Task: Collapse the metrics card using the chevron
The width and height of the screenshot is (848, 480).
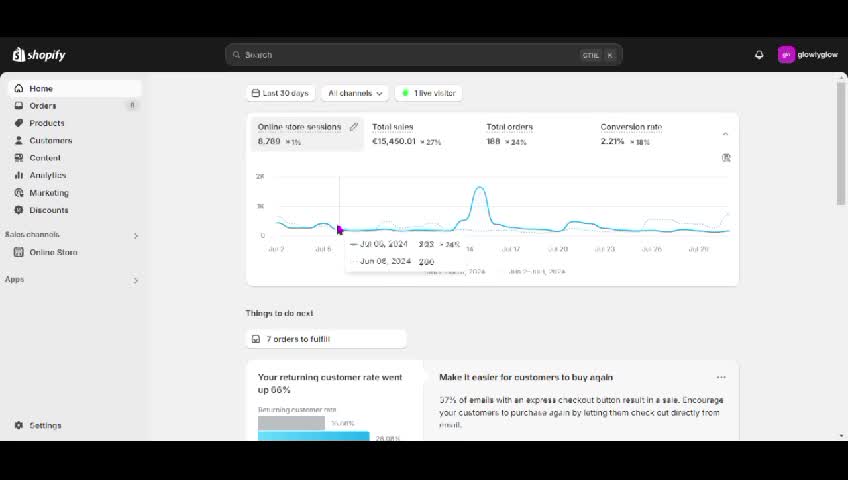Action: (725, 133)
